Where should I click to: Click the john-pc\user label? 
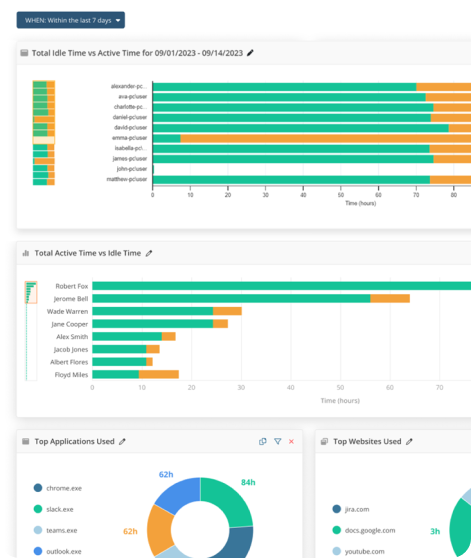(x=132, y=169)
